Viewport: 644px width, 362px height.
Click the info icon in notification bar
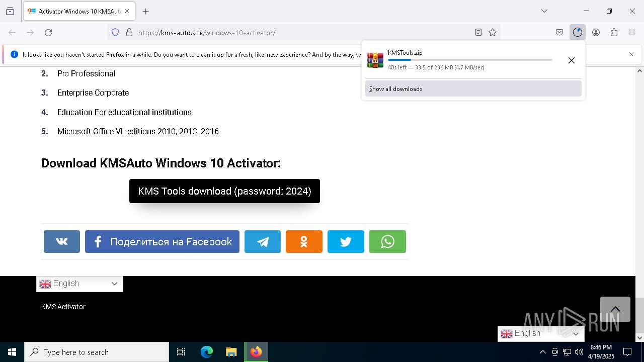pos(14,54)
